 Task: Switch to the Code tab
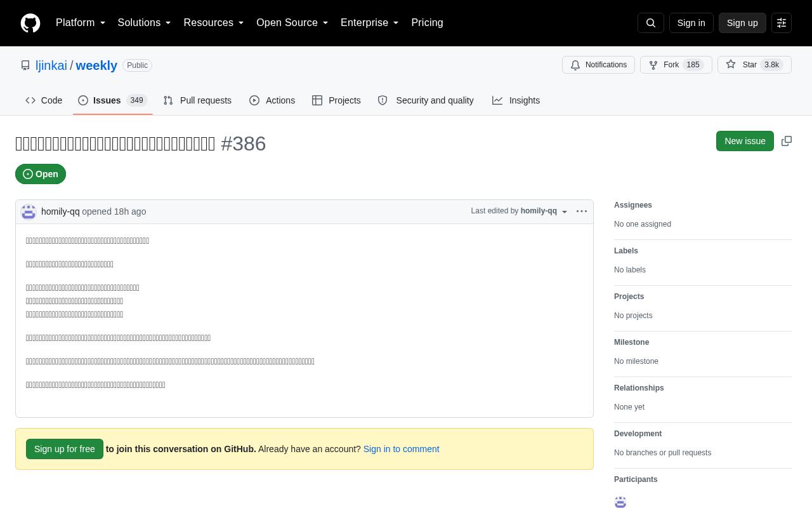tap(44, 100)
